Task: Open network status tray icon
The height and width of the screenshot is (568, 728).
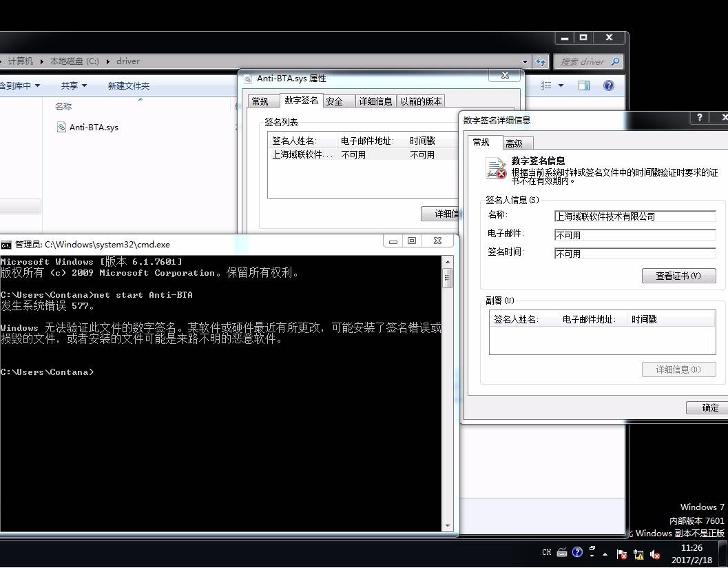Action: click(638, 554)
